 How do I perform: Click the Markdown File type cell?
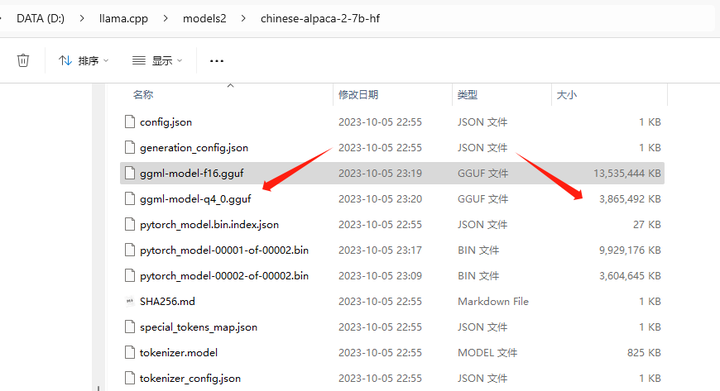pos(493,302)
